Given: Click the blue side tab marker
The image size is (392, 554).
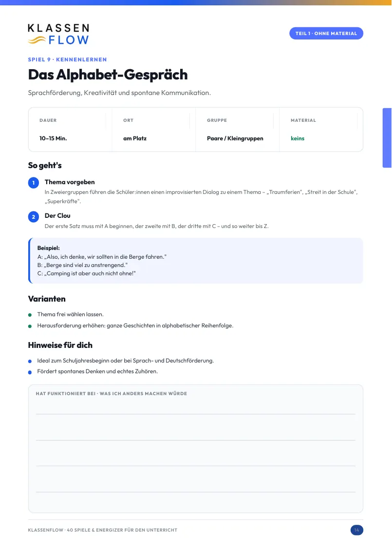Looking at the screenshot, I should (387, 138).
